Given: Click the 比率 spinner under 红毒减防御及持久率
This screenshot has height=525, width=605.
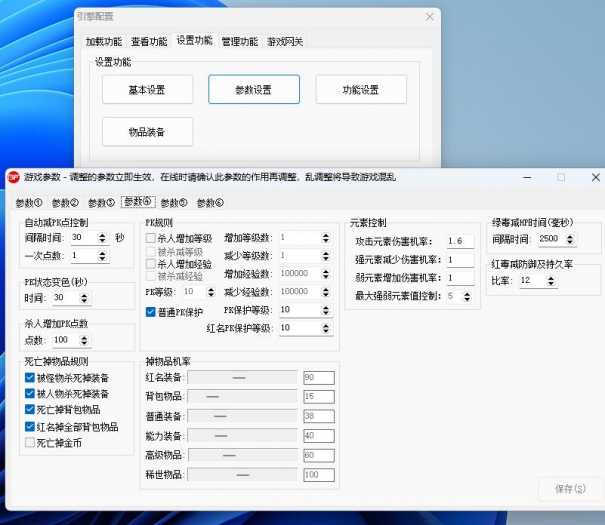Looking at the screenshot, I should pyautogui.click(x=537, y=282).
